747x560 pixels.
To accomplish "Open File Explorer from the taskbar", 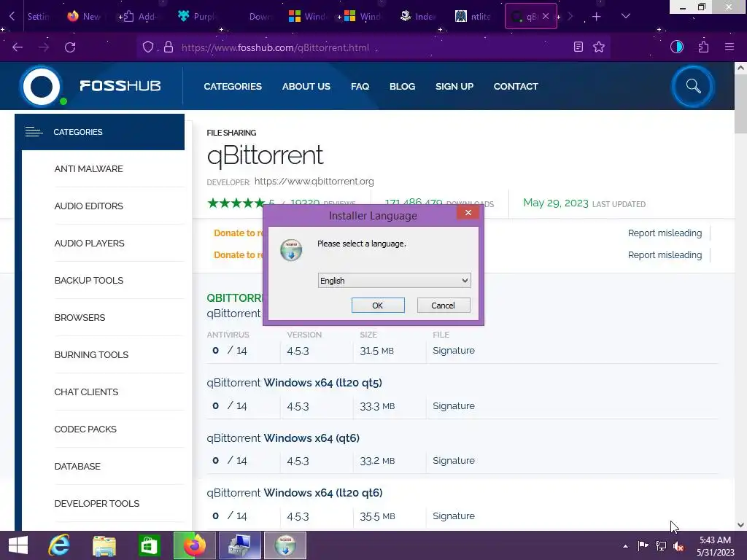I will [104, 545].
